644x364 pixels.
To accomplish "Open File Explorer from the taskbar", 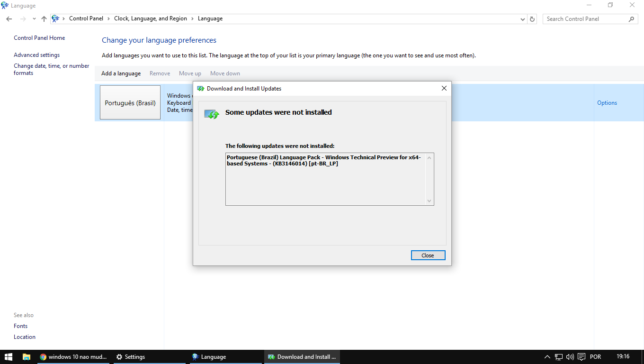I will point(27,357).
